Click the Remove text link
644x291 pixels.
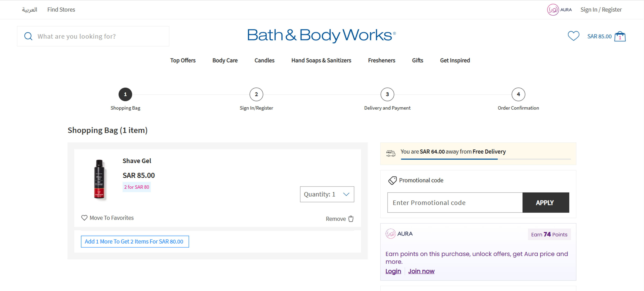click(336, 219)
